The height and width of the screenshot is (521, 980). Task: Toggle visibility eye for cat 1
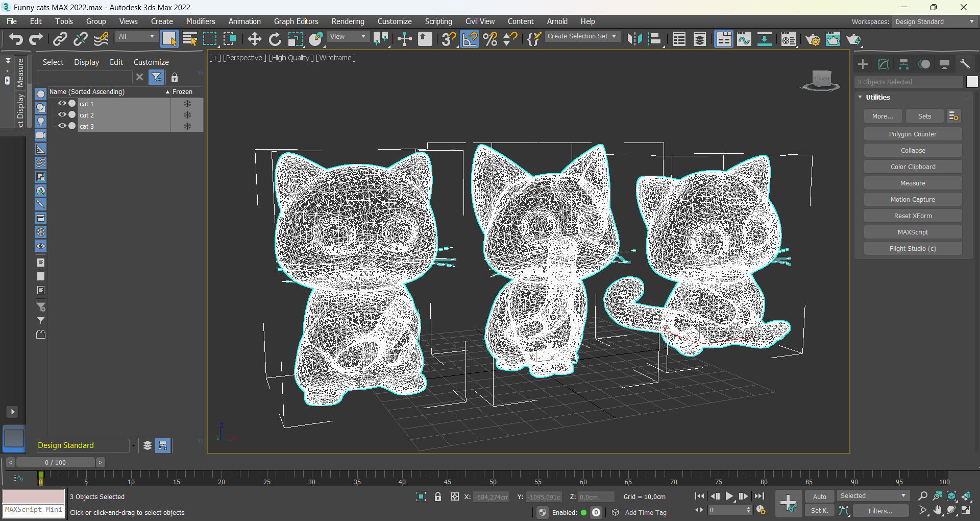[62, 103]
